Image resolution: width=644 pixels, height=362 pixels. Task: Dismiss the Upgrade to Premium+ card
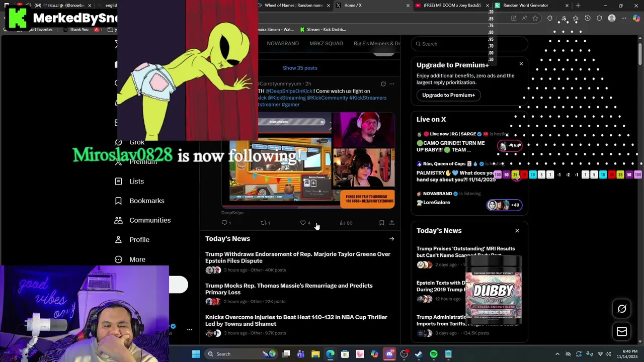coord(521,64)
